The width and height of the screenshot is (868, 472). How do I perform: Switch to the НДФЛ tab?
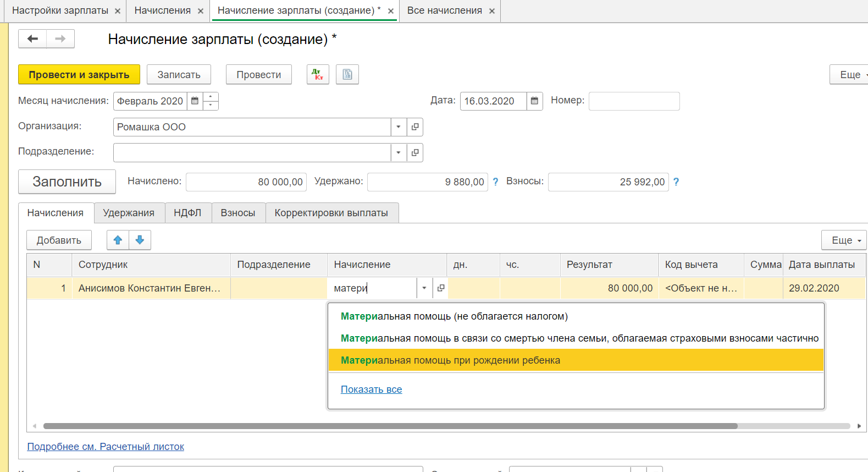(187, 213)
